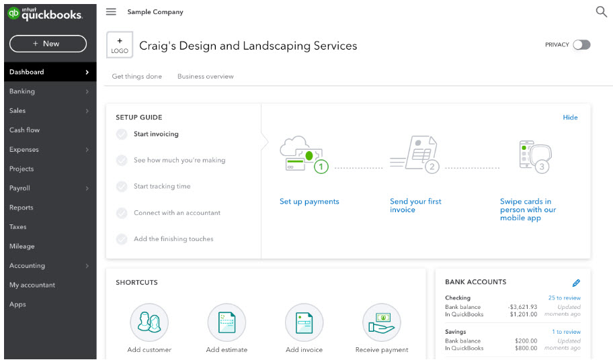Click Swipe cards in person link
Viewport: 613px width, 364px height.
(528, 210)
